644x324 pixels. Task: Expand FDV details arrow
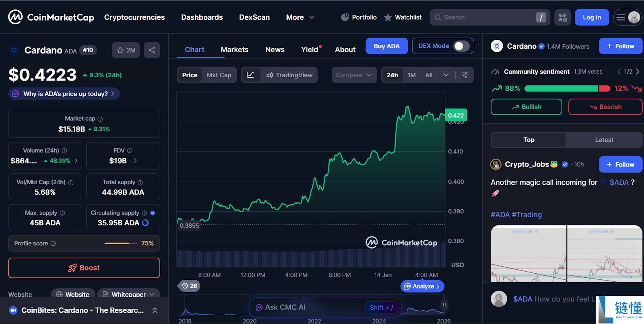[135, 161]
